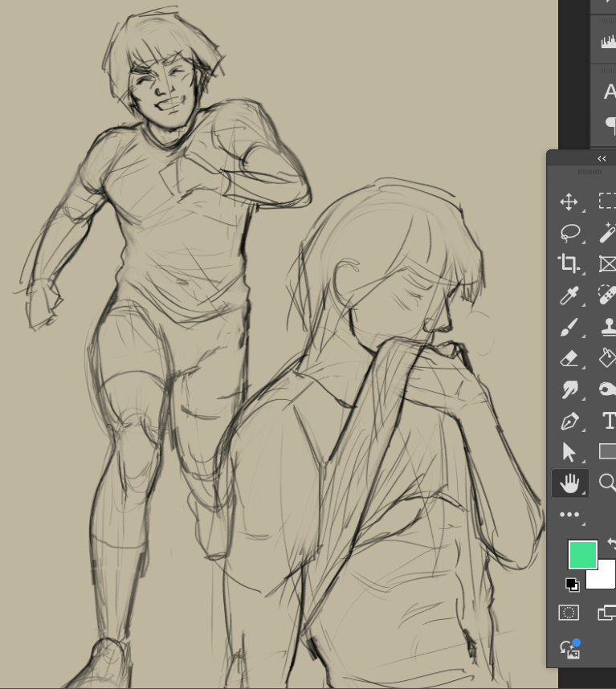This screenshot has width=616, height=689.
Task: Select the Paint Bucket tool
Action: pos(608,357)
